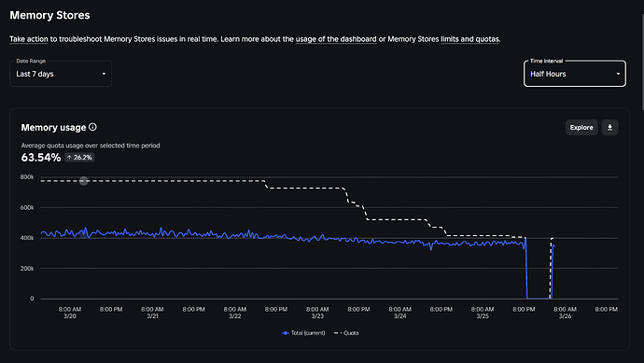Click the 800k y-axis label
The image size is (644, 363).
(x=27, y=177)
